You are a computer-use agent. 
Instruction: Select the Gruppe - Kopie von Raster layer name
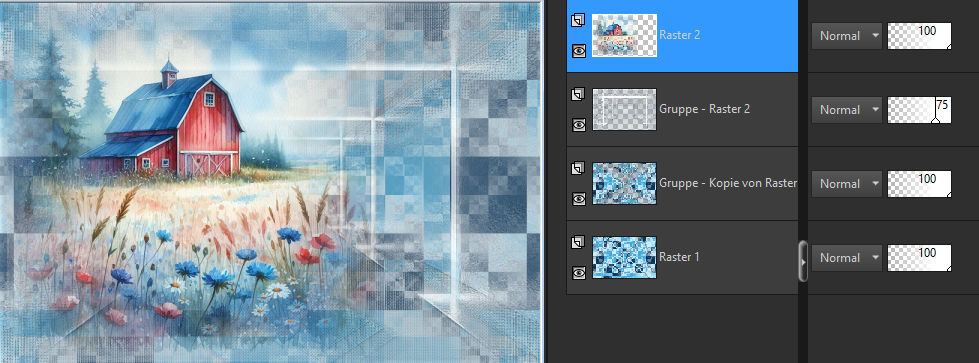(x=728, y=183)
